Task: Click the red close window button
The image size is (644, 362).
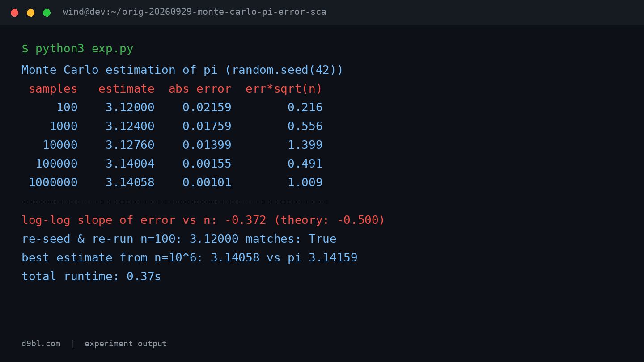Action: coord(14,13)
